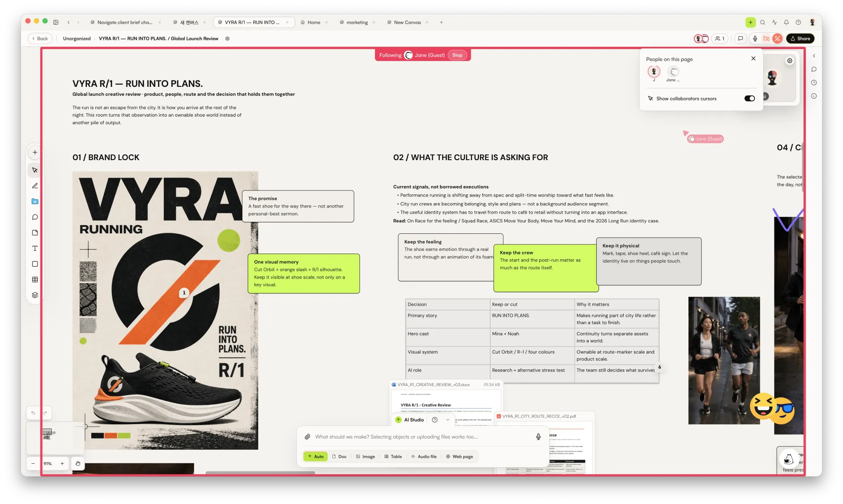
Task: Click the green create-new plus button
Action: pyautogui.click(x=750, y=22)
